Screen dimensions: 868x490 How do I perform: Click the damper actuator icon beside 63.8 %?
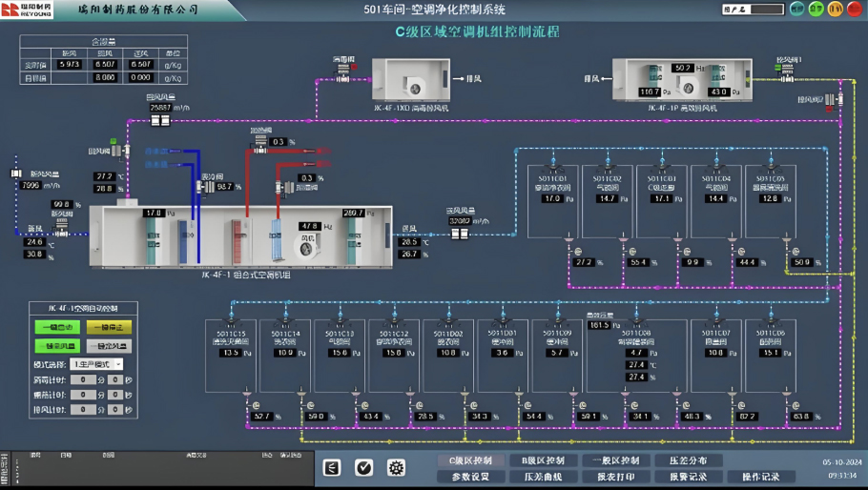pyautogui.click(x=796, y=405)
